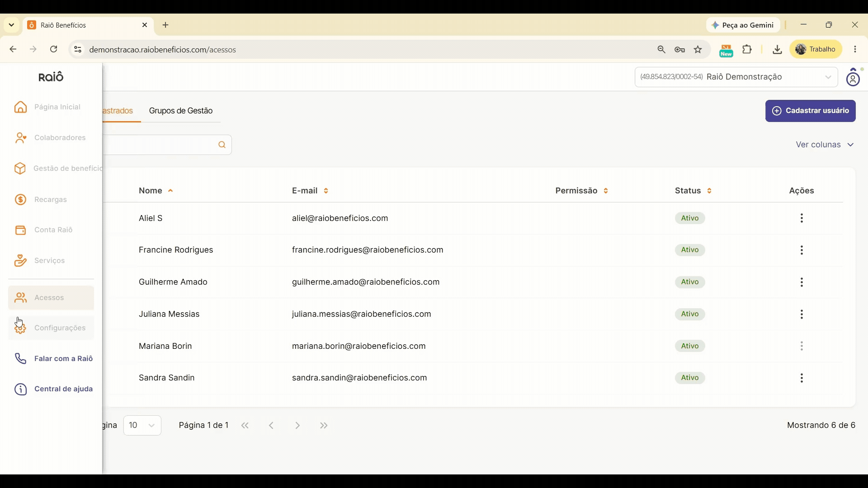Select Acessos sidebar item
Viewport: 868px width, 488px height.
[51, 299]
